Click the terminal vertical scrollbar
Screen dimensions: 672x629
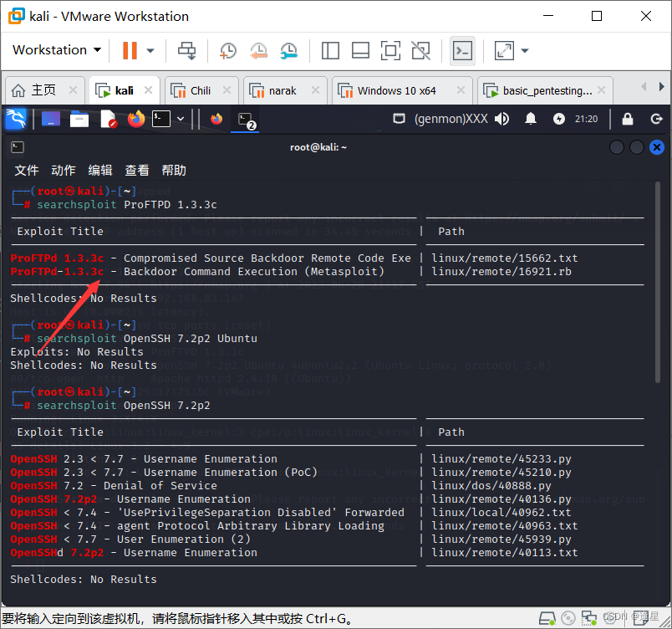click(x=658, y=282)
